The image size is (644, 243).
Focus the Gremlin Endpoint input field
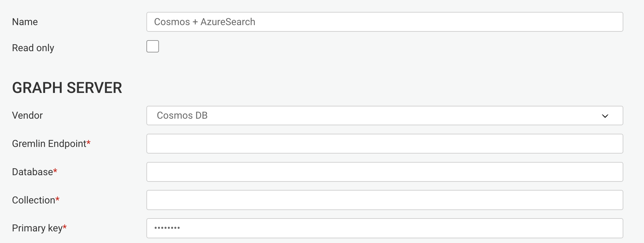click(385, 144)
